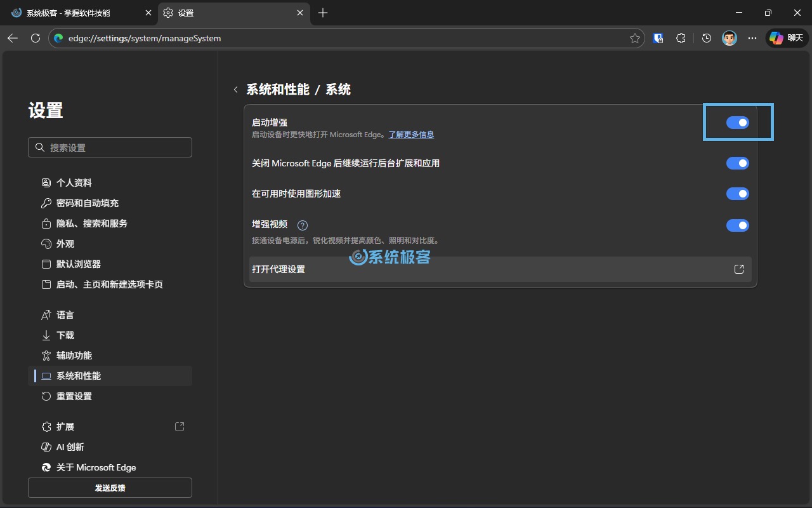Image resolution: width=812 pixels, height=508 pixels.
Task: Open Copilot chat in the toolbar
Action: (786, 38)
